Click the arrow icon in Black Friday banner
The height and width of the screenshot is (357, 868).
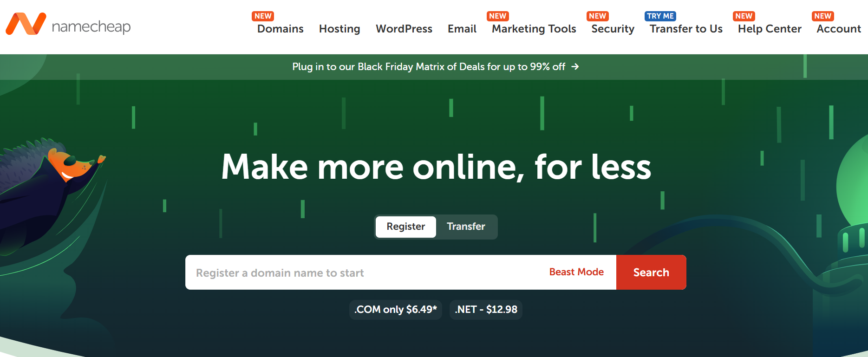(x=575, y=67)
